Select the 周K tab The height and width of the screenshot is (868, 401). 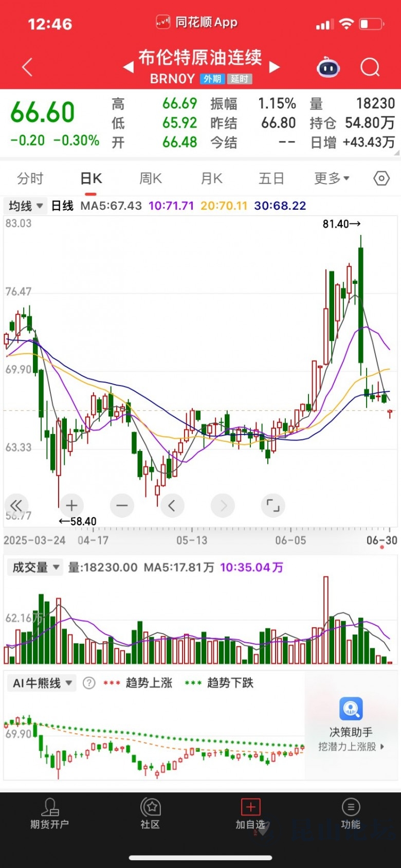pyautogui.click(x=151, y=178)
